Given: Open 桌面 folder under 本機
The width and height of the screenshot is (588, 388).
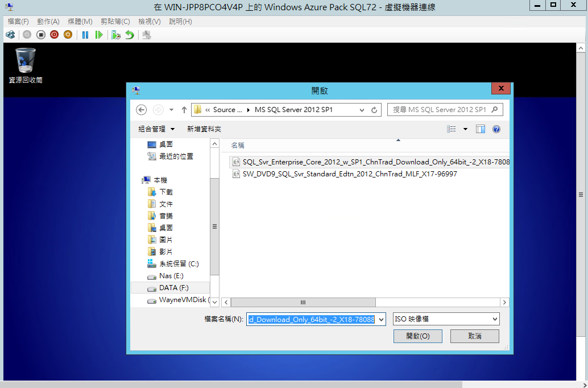Looking at the screenshot, I should point(160,228).
